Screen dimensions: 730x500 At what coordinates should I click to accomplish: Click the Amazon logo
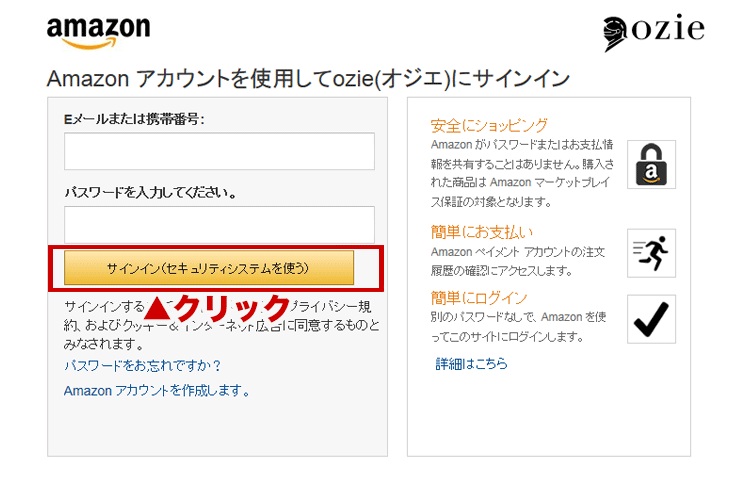tap(98, 33)
